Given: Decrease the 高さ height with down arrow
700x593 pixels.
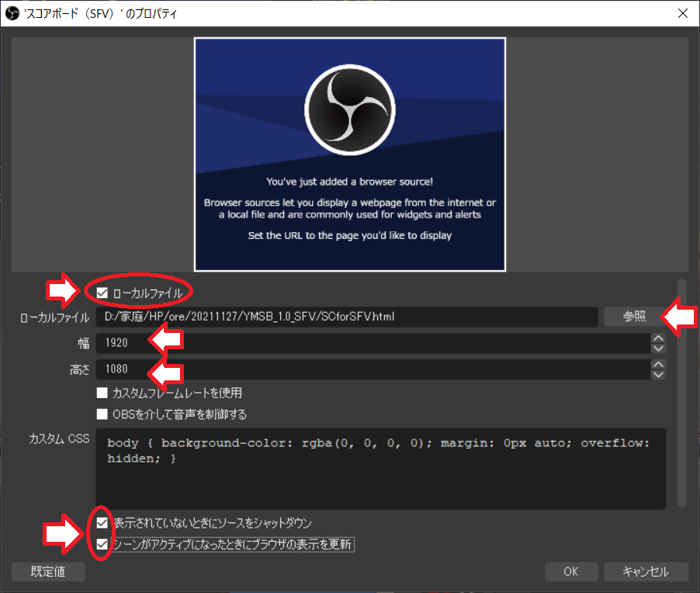Looking at the screenshot, I should pos(658,375).
